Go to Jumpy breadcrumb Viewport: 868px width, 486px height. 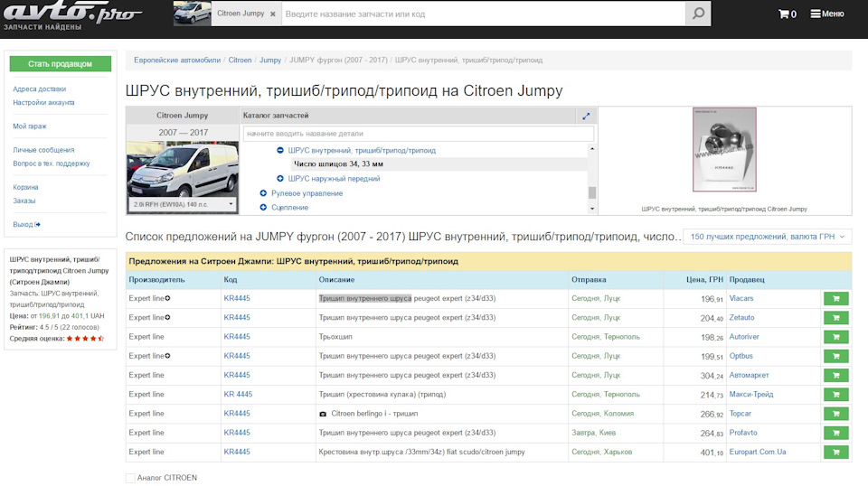270,61
